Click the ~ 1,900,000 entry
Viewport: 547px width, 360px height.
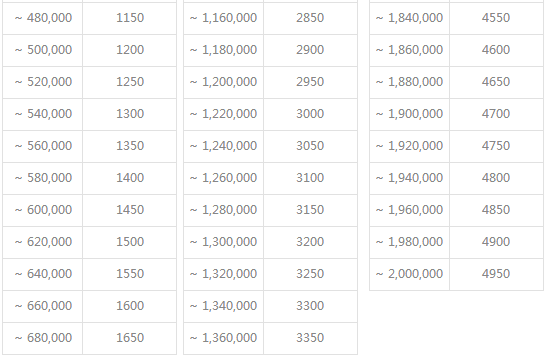(x=410, y=114)
